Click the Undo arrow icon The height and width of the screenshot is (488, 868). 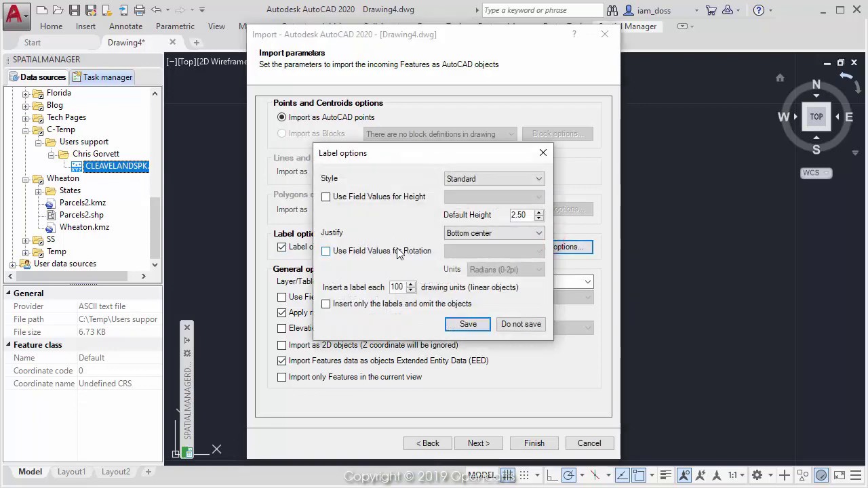point(157,10)
